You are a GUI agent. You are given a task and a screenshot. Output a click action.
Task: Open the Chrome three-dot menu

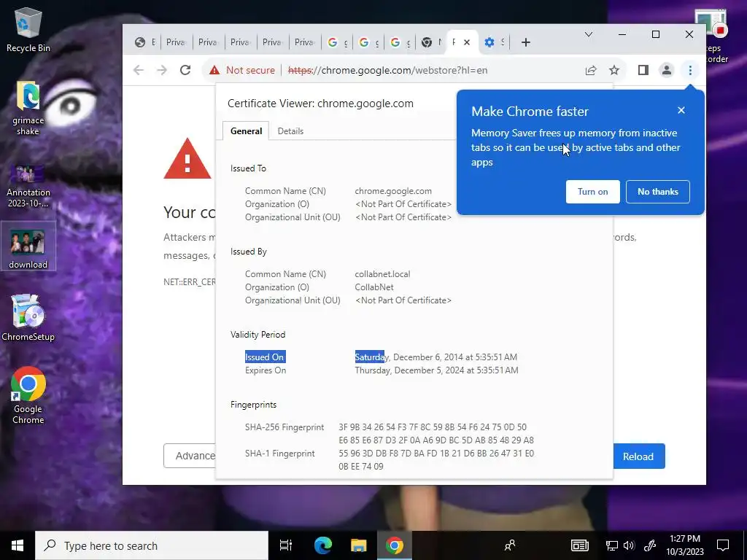pyautogui.click(x=690, y=71)
